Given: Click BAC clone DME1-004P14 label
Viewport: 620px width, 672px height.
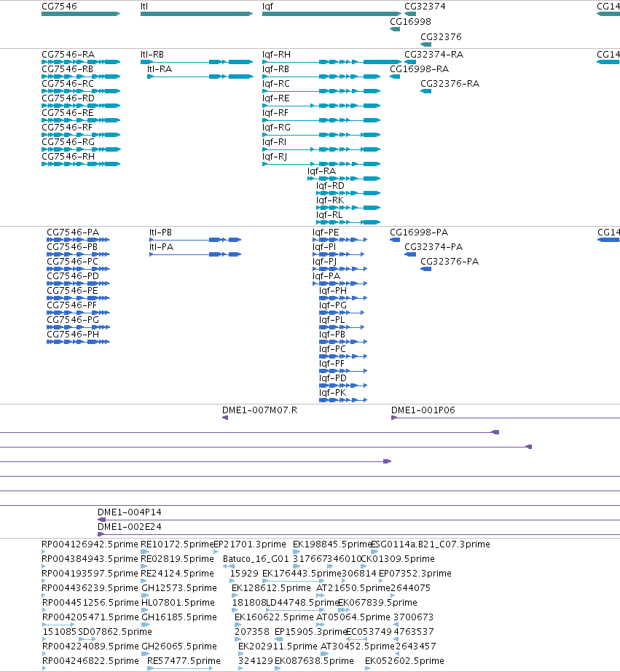Looking at the screenshot, I should tap(130, 512).
